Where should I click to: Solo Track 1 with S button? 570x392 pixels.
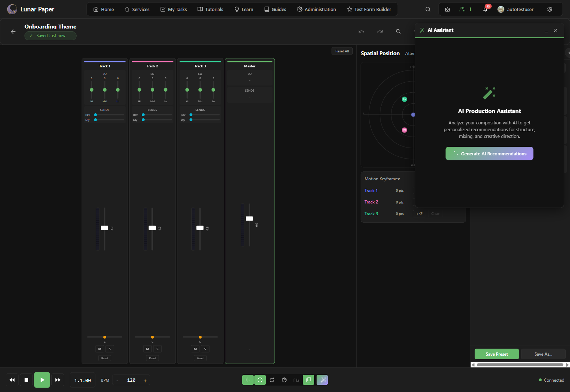110,349
